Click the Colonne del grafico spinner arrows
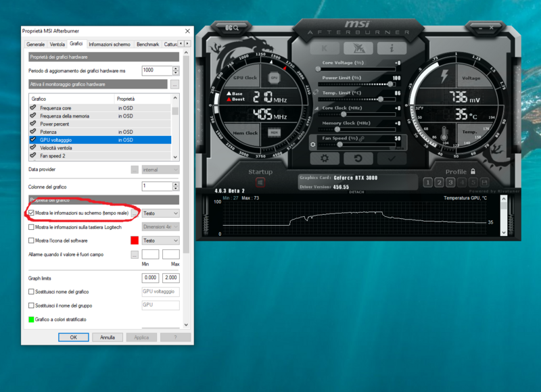This screenshot has width=541, height=392. pyautogui.click(x=176, y=187)
